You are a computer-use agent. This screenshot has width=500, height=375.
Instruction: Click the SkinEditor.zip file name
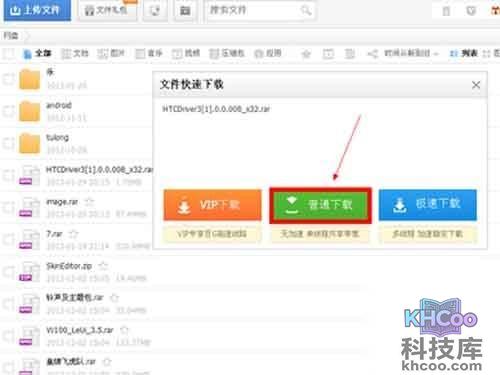tap(69, 266)
